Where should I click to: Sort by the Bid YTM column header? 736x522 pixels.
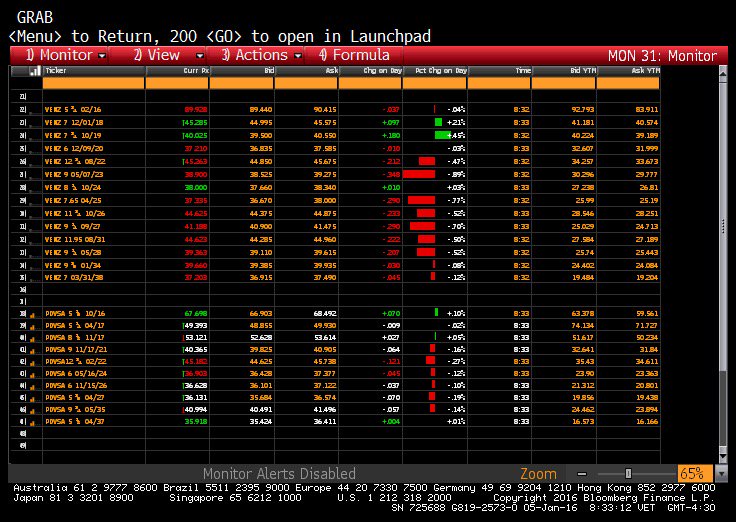pos(564,71)
